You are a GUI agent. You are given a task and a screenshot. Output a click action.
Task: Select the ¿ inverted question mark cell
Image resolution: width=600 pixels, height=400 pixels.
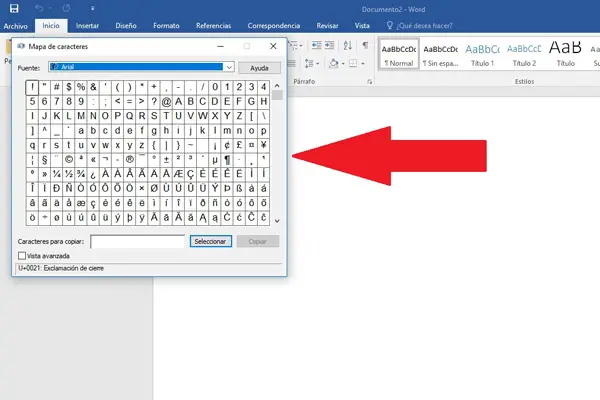93,174
